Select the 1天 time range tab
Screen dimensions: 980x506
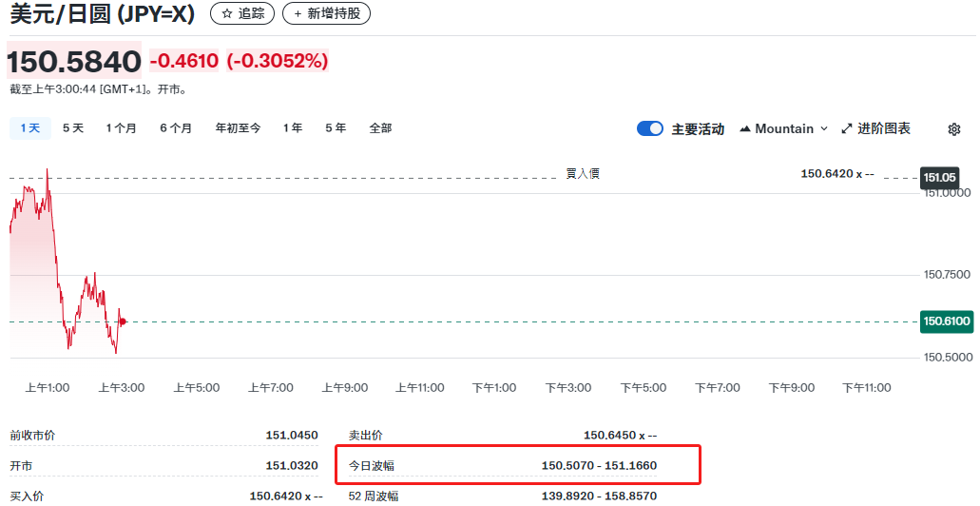coord(30,128)
